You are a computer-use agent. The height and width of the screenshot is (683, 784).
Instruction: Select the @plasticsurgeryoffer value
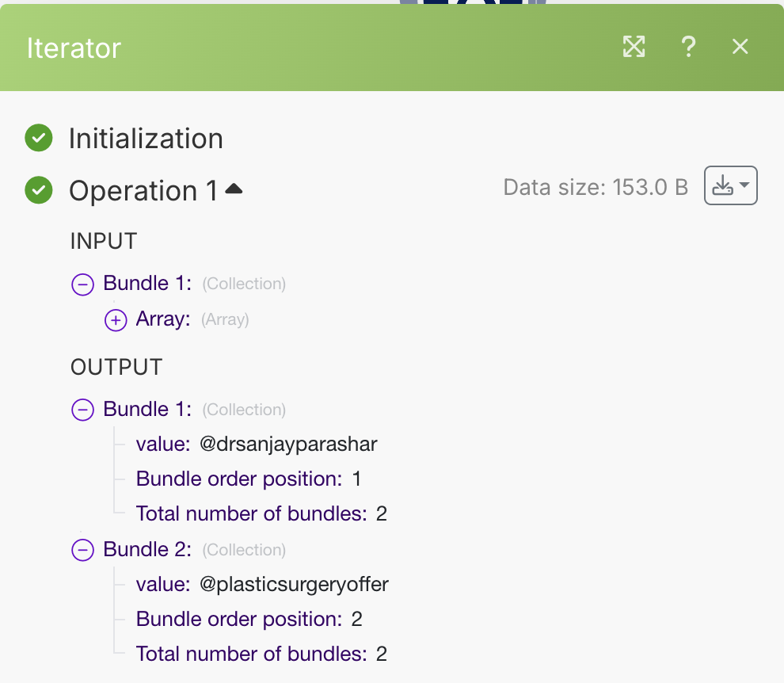(x=294, y=584)
